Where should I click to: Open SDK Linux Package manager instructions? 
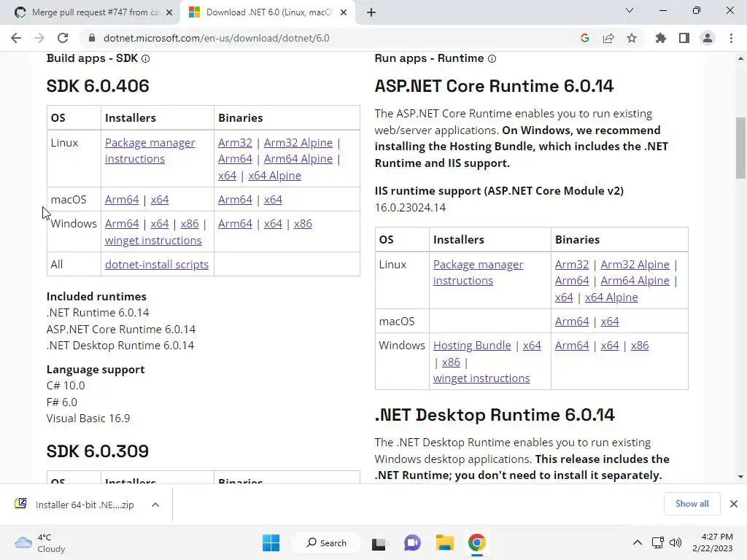[150, 150]
